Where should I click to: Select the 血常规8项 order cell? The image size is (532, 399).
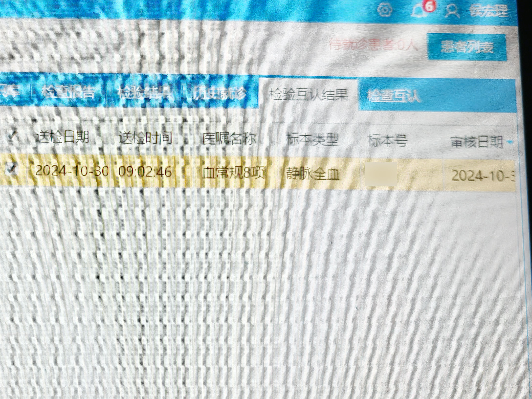(x=233, y=173)
